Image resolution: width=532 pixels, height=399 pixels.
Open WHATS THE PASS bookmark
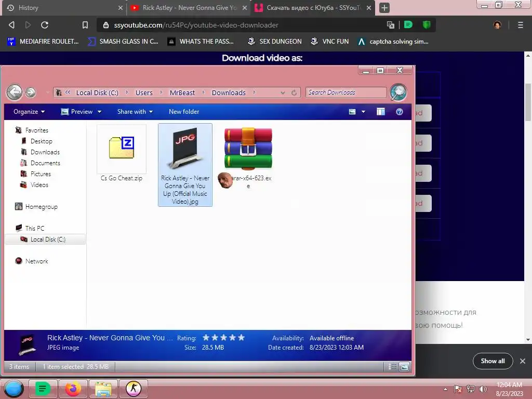[201, 42]
